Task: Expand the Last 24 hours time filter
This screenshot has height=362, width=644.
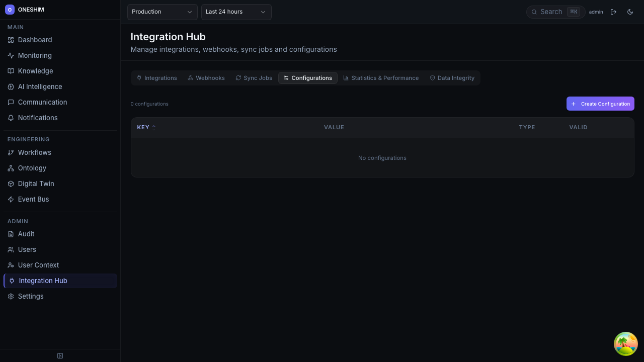Action: [236, 12]
